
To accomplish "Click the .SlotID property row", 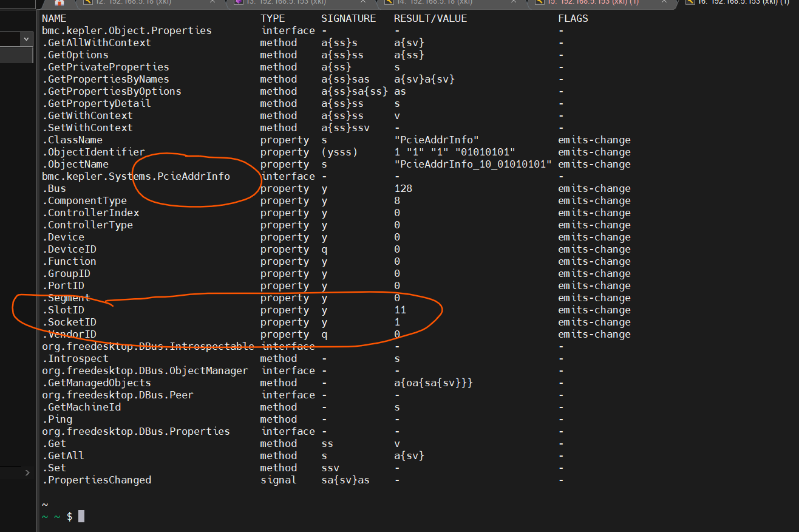I will tap(63, 310).
